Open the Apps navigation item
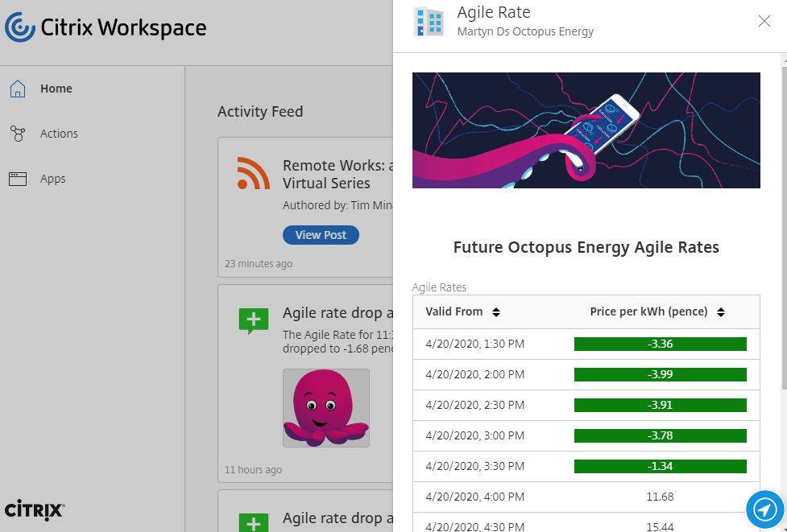787x532 pixels. click(52, 179)
